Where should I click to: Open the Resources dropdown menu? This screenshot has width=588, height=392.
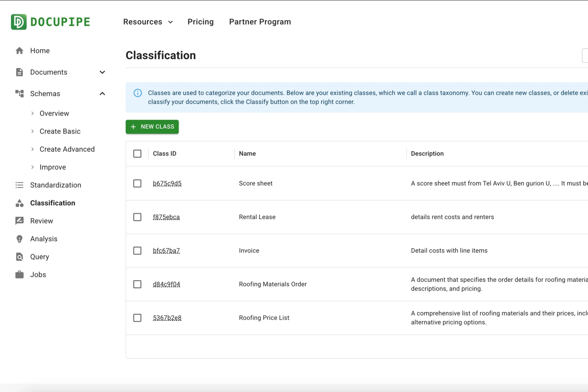pyautogui.click(x=147, y=22)
